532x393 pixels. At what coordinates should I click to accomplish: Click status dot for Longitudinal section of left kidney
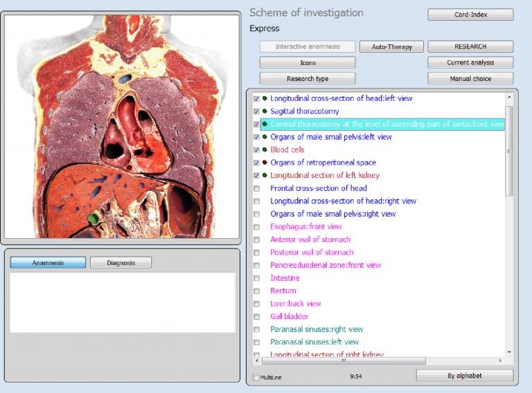point(265,176)
